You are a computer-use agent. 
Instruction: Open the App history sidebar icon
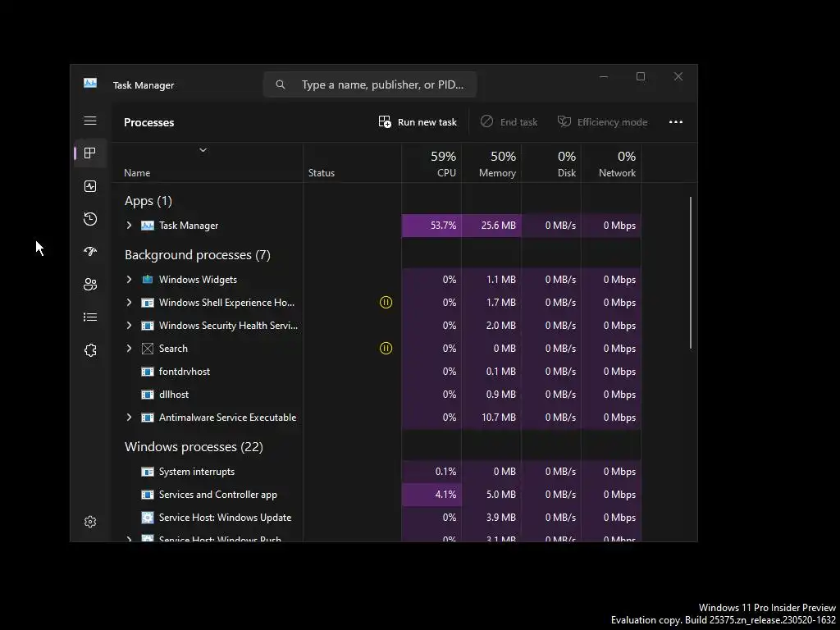pos(90,218)
